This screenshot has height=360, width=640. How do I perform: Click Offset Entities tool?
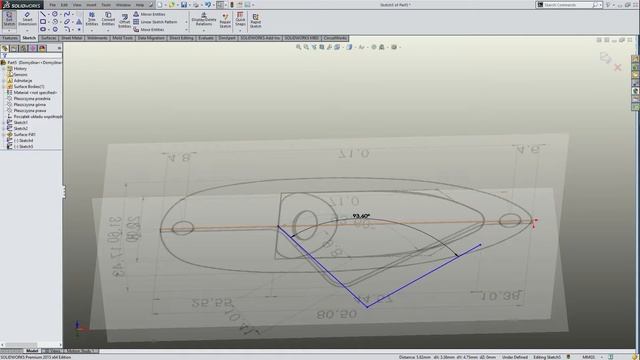[124, 20]
